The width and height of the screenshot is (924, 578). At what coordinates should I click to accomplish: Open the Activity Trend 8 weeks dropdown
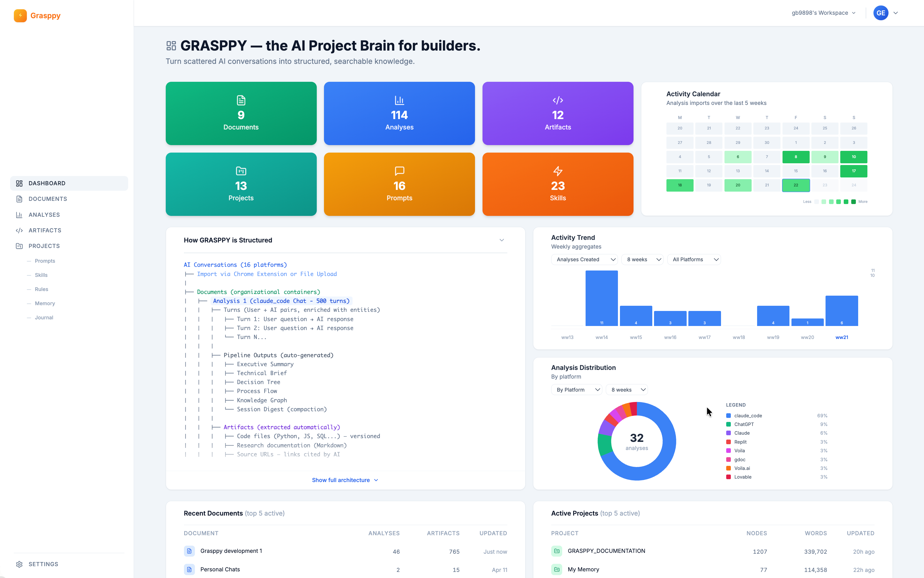(x=642, y=260)
